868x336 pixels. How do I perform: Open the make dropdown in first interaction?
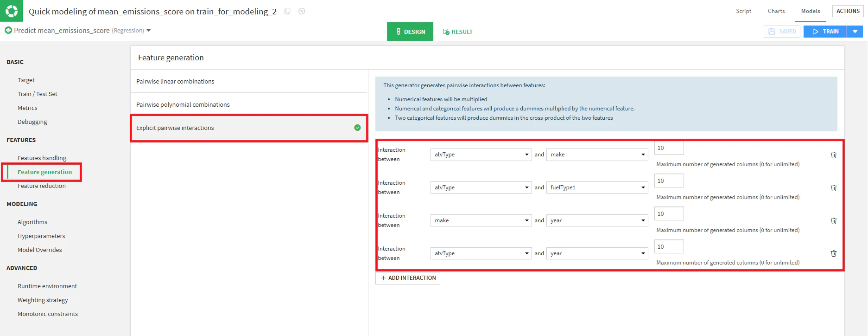pos(597,155)
